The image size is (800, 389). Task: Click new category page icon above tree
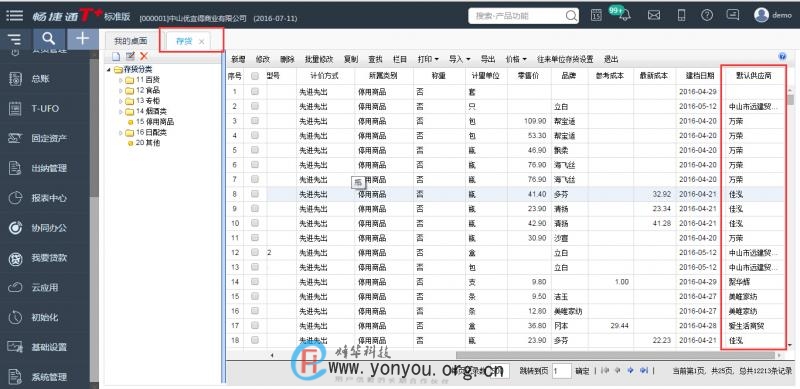tap(116, 56)
